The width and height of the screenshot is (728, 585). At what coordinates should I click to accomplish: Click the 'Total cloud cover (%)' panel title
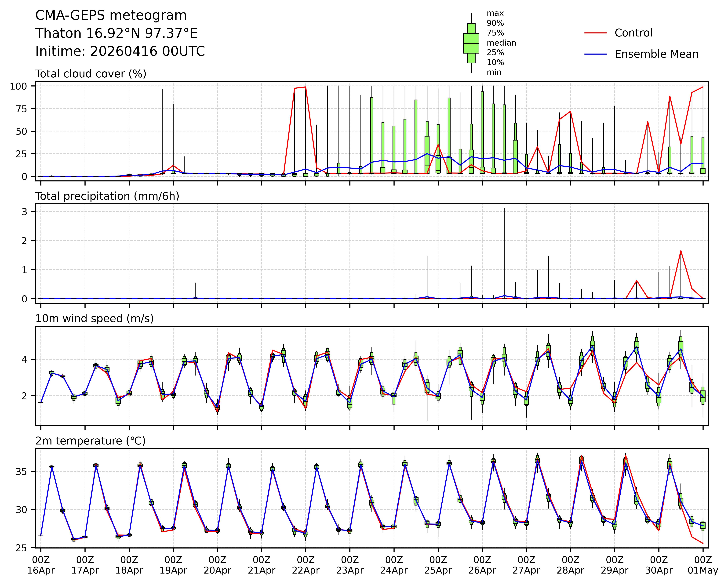tap(91, 74)
